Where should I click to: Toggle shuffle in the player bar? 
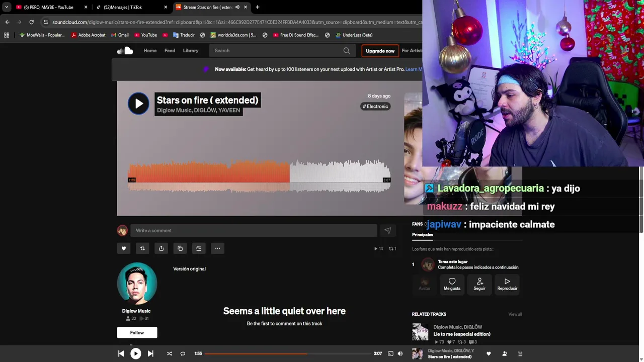click(x=169, y=353)
